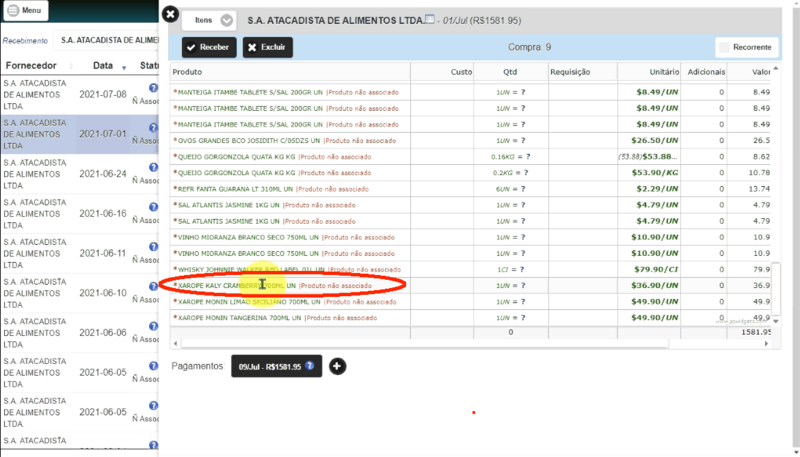Screen dimensions: 800x457
Task: Click the Produto column header
Action: pyautogui.click(x=290, y=72)
